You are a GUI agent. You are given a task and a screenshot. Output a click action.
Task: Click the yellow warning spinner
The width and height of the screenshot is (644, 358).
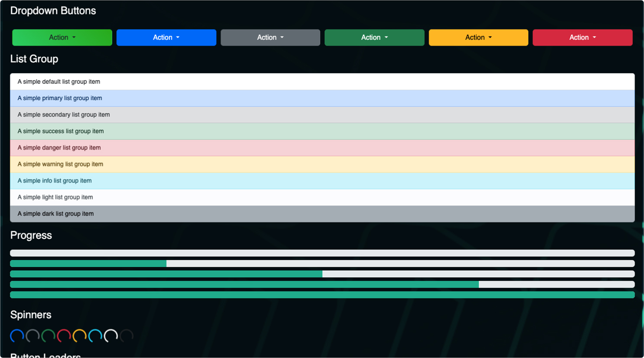[x=80, y=336]
